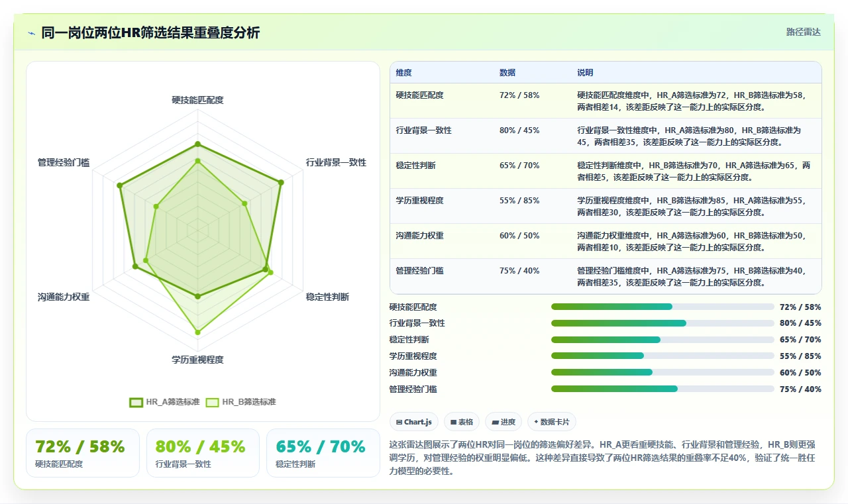Click the pulse icon beside the page title

click(x=31, y=32)
